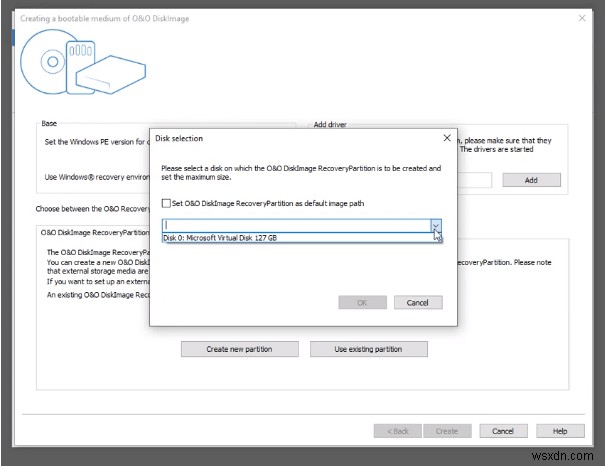The width and height of the screenshot is (605, 466).
Task: Click Create new partition button
Action: (x=240, y=349)
